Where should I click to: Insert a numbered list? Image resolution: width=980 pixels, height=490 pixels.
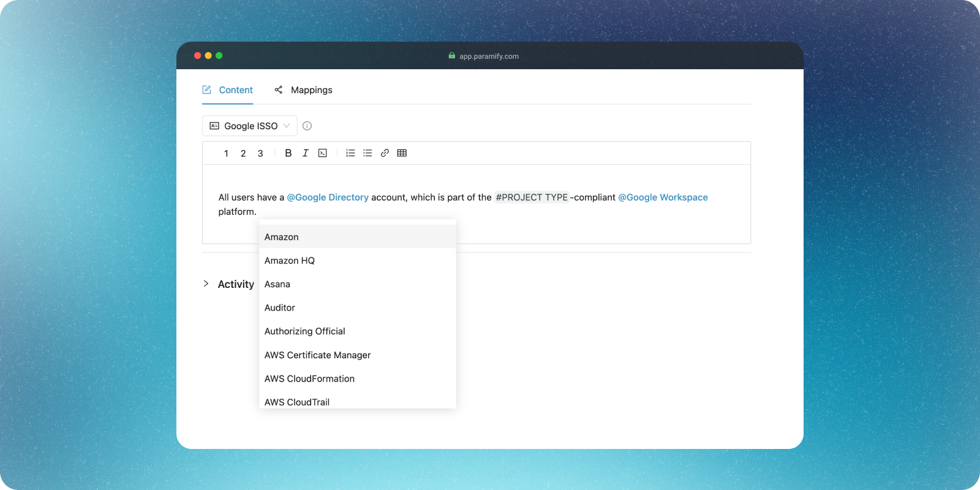pyautogui.click(x=350, y=153)
